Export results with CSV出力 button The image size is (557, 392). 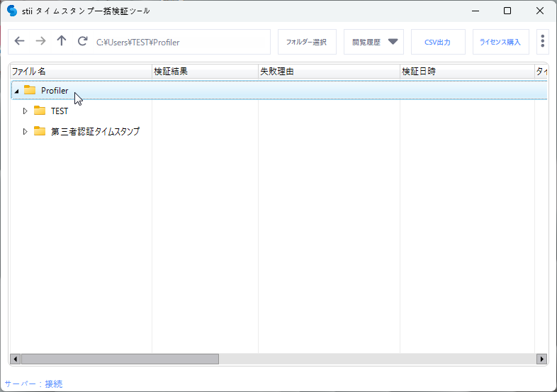(438, 42)
